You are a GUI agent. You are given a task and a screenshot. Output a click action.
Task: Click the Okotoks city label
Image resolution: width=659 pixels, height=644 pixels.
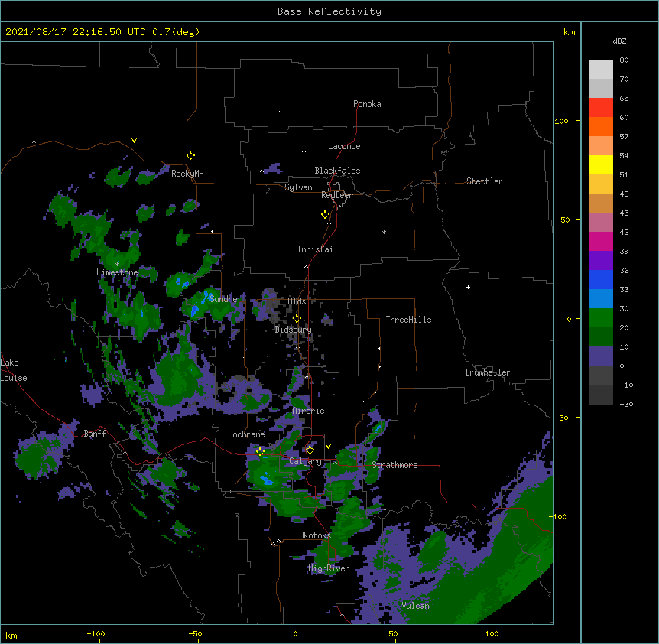point(315,535)
